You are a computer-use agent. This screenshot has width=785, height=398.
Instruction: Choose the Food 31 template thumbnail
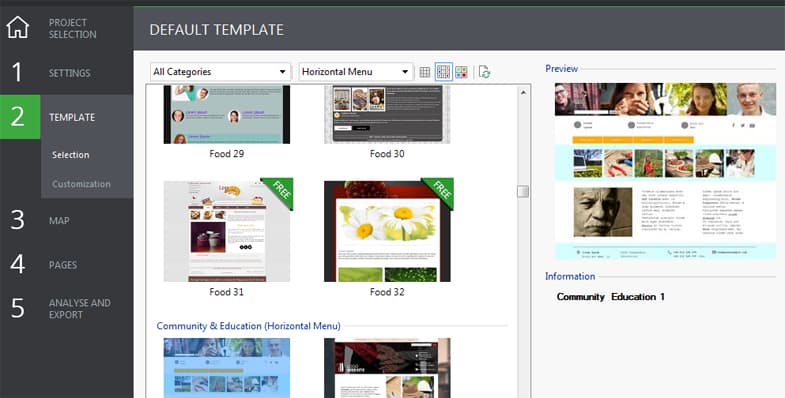[x=227, y=231]
